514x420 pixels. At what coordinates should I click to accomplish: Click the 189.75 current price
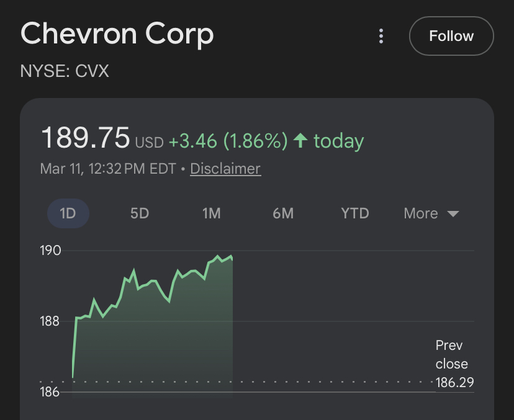click(x=85, y=138)
